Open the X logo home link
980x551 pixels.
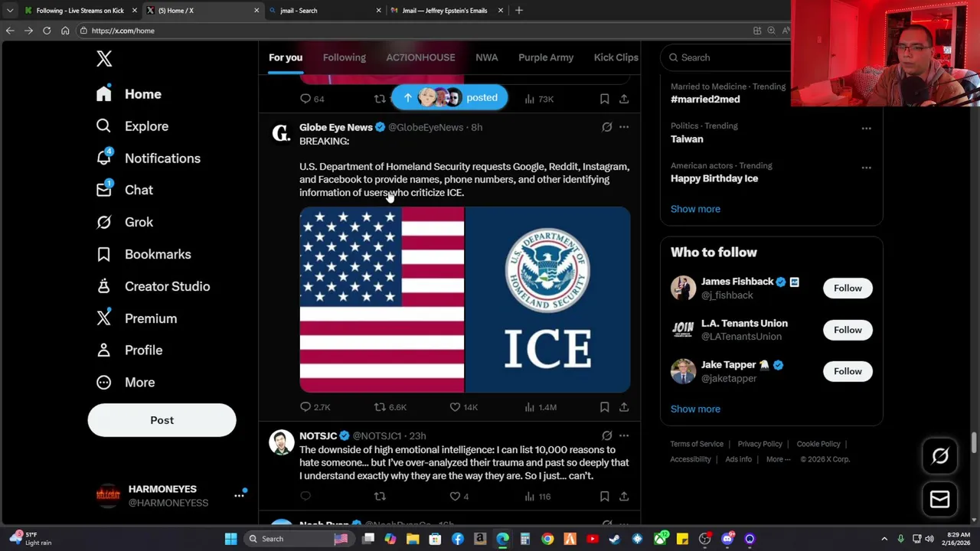point(104,58)
